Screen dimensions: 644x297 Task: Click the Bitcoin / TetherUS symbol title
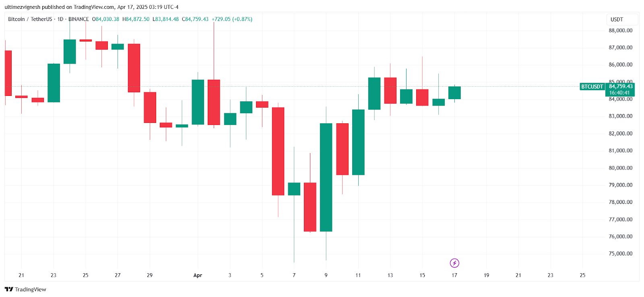[x=30, y=19]
